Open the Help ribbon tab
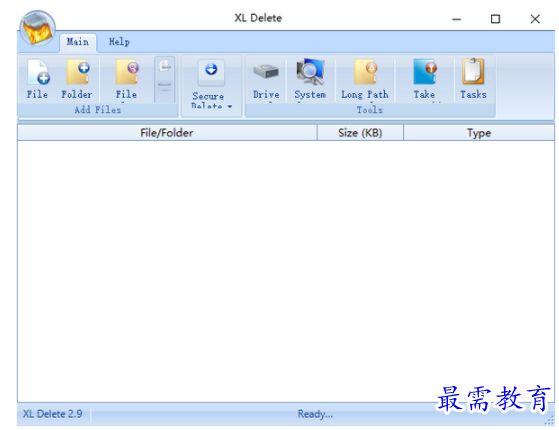 [x=119, y=42]
